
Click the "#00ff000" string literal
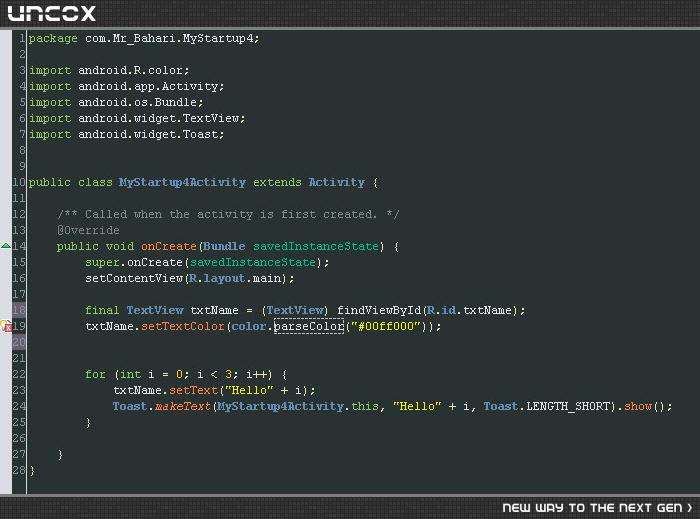click(386, 326)
